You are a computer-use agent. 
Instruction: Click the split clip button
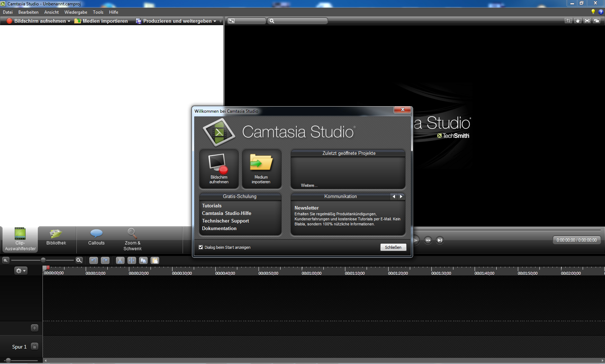[132, 260]
